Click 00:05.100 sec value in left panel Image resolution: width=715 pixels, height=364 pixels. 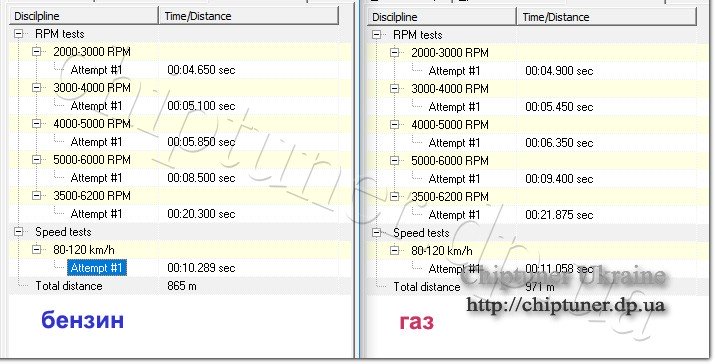tap(201, 106)
